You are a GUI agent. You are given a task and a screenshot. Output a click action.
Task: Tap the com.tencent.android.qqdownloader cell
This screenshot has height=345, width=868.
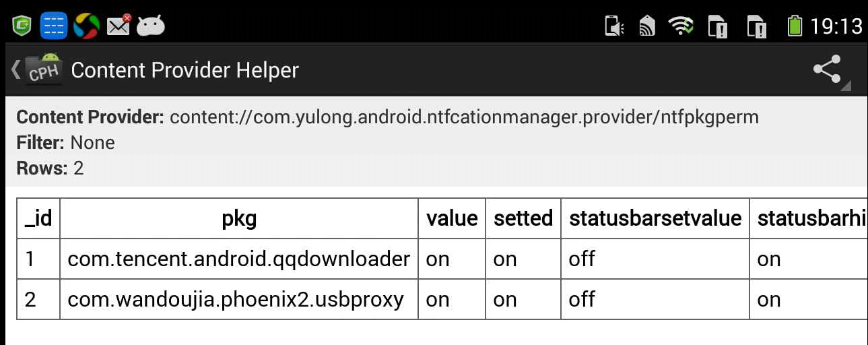[x=239, y=259]
